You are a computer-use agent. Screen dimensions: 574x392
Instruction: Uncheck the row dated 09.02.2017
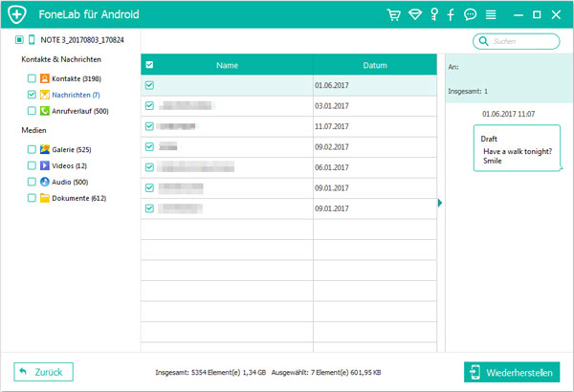pyautogui.click(x=149, y=147)
